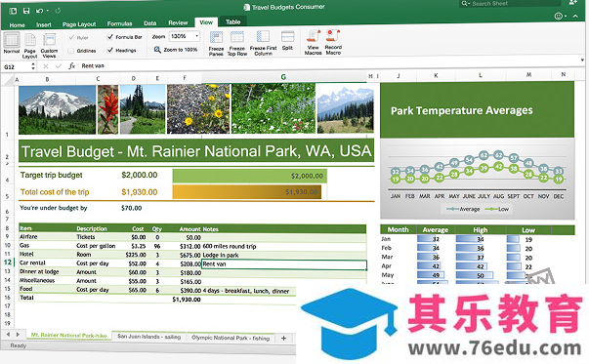Open the undo history dropdown arrow

pyautogui.click(x=47, y=11)
